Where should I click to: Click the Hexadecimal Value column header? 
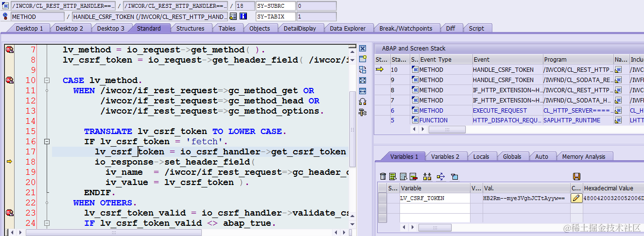click(x=613, y=188)
